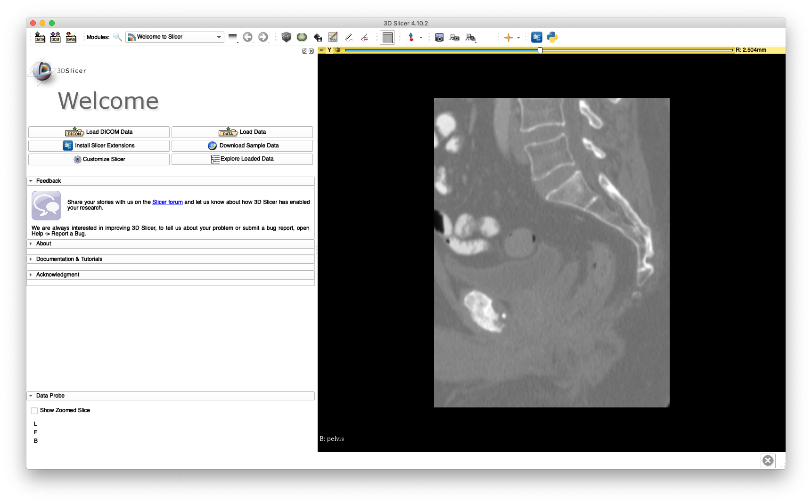Screen dimensions: 812x504
Task: Click the feedback speech bubble icon
Action: [x=46, y=205]
